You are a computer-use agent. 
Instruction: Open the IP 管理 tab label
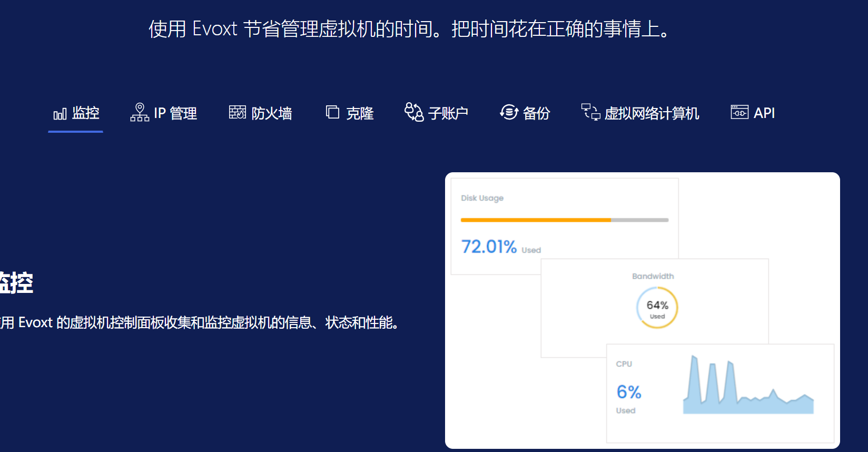[x=175, y=113]
